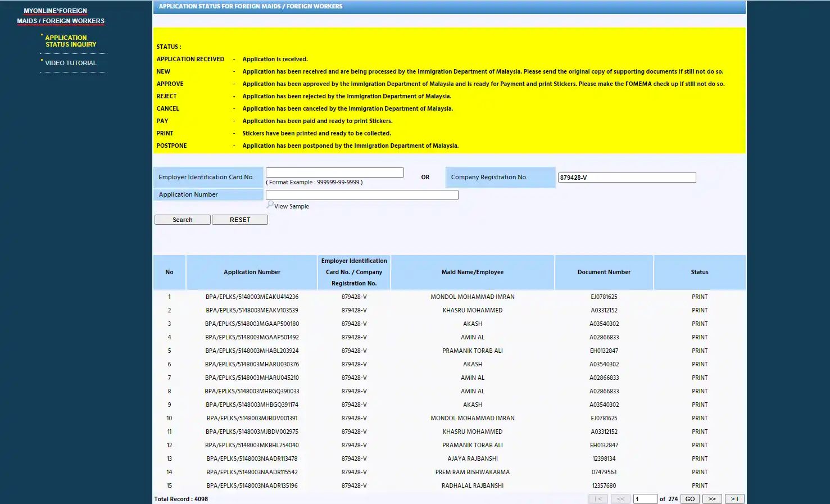Click the Search button
Viewport: 830px width, 504px height.
(x=183, y=220)
